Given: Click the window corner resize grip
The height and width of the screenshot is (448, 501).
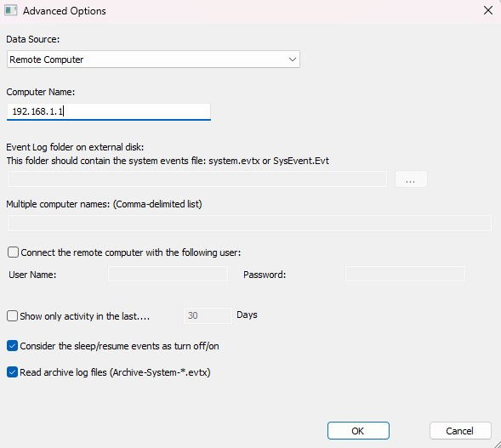Looking at the screenshot, I should pos(497,444).
